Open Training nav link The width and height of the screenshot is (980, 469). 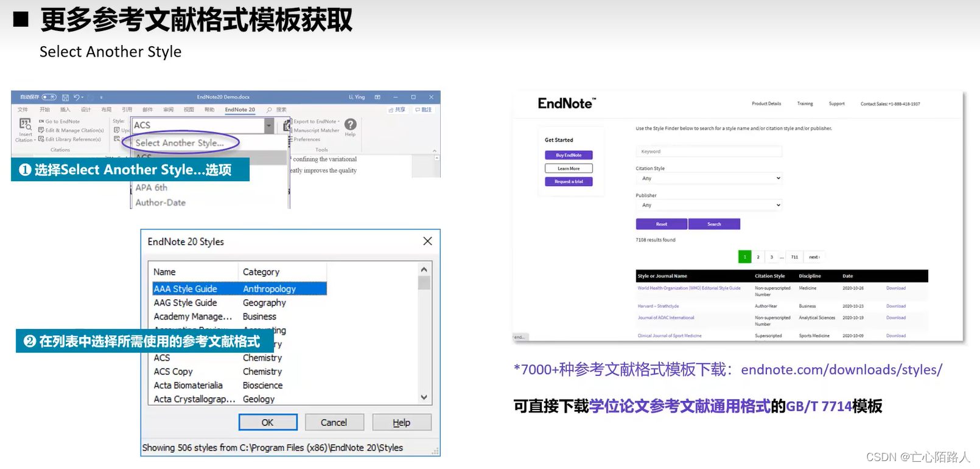click(805, 103)
